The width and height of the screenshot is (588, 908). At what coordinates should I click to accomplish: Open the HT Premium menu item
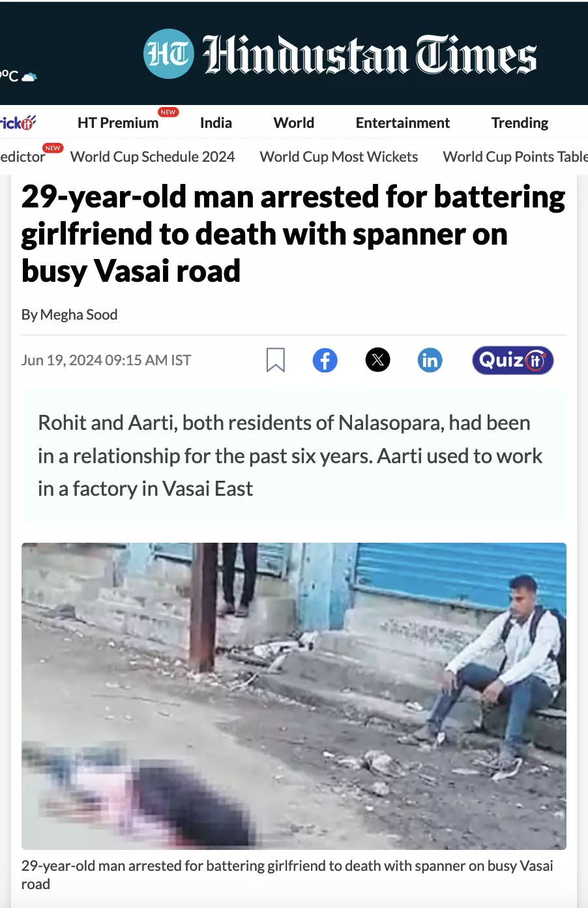pyautogui.click(x=118, y=123)
